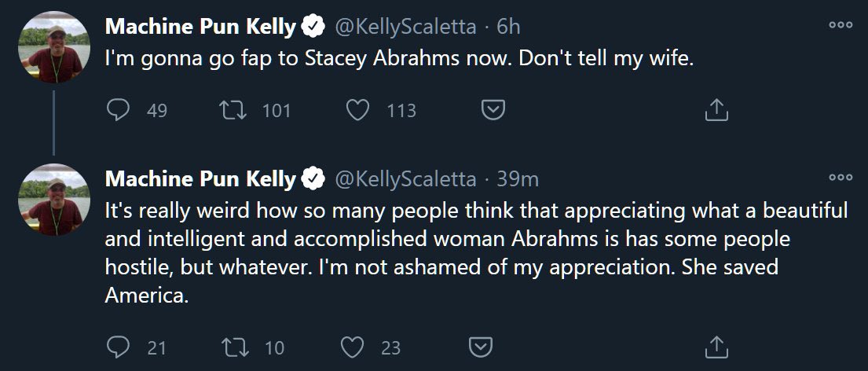The height and width of the screenshot is (371, 868).
Task: Expand the more options menu on second tweet
Action: (x=841, y=178)
